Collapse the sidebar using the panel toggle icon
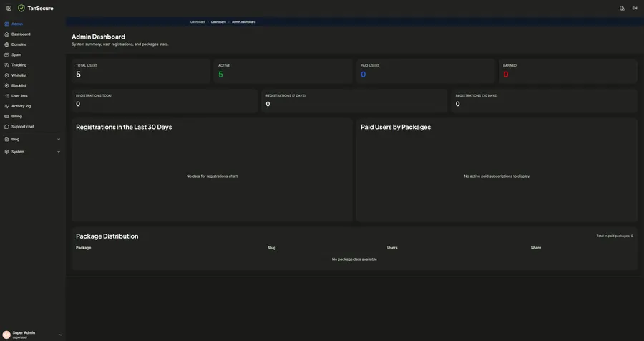The image size is (644, 341). click(9, 8)
